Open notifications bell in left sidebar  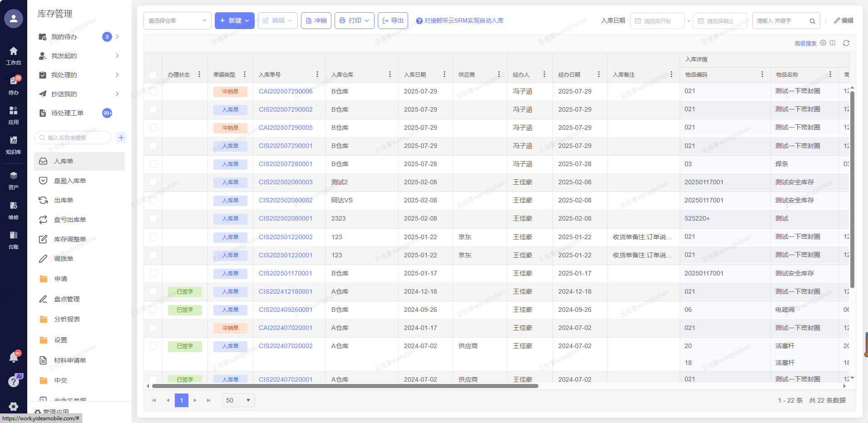[14, 358]
